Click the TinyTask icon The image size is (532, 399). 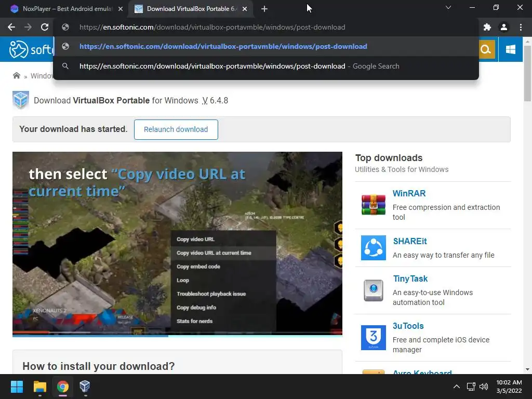tap(373, 290)
